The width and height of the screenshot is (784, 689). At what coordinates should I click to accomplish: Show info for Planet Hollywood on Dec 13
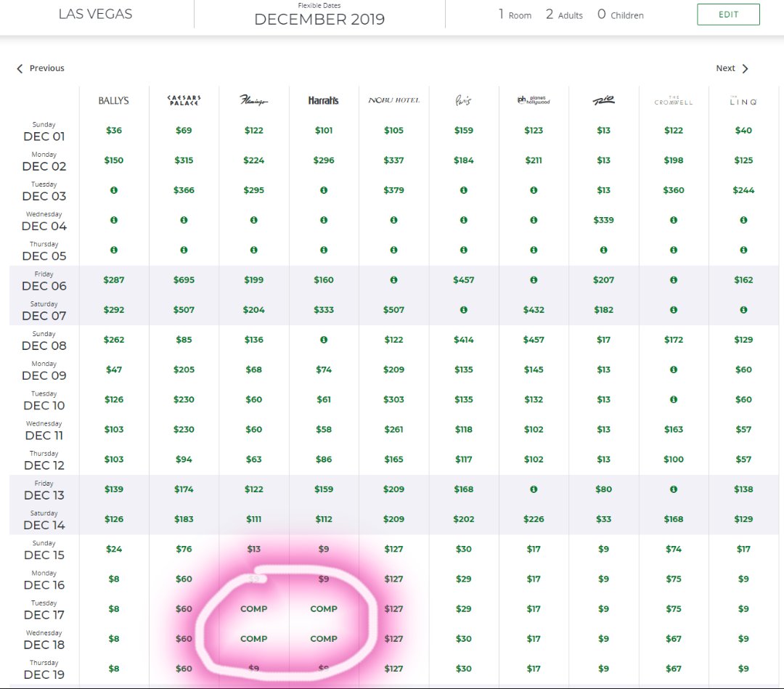pos(534,489)
